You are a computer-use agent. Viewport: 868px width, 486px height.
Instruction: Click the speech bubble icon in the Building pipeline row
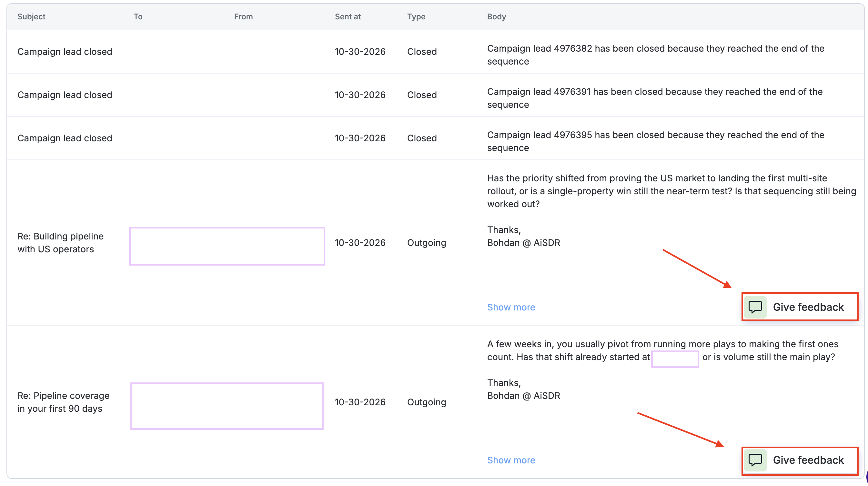tap(755, 307)
